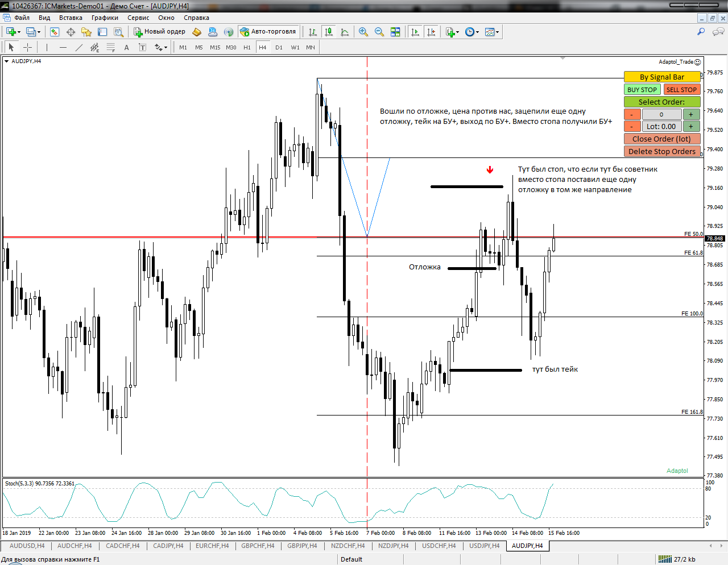The image size is (728, 565).
Task: Open the chat bubbles icon
Action: click(718, 32)
